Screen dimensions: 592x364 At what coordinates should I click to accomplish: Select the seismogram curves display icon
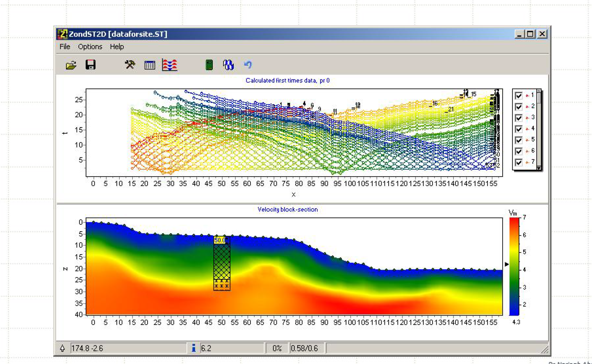click(x=170, y=64)
